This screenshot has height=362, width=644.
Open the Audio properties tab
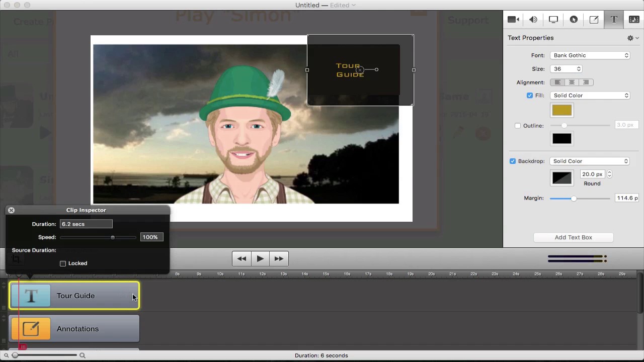pos(533,20)
